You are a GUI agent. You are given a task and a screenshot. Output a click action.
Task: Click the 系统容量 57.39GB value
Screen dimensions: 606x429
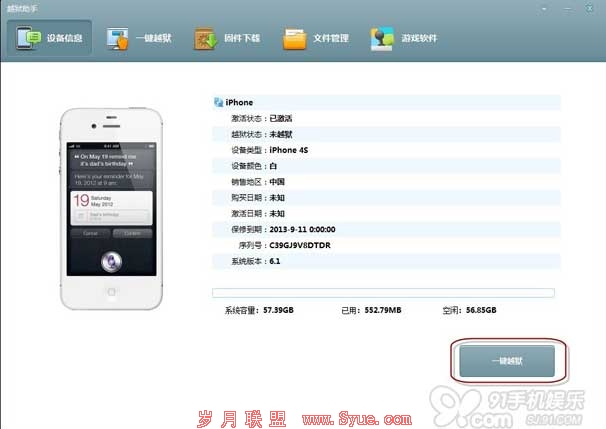pyautogui.click(x=278, y=310)
